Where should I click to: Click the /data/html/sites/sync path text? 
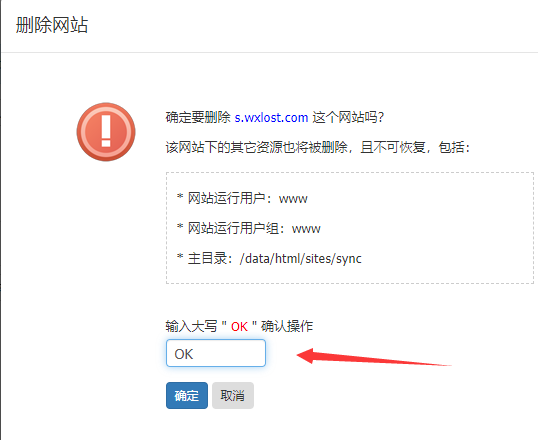tap(301, 259)
